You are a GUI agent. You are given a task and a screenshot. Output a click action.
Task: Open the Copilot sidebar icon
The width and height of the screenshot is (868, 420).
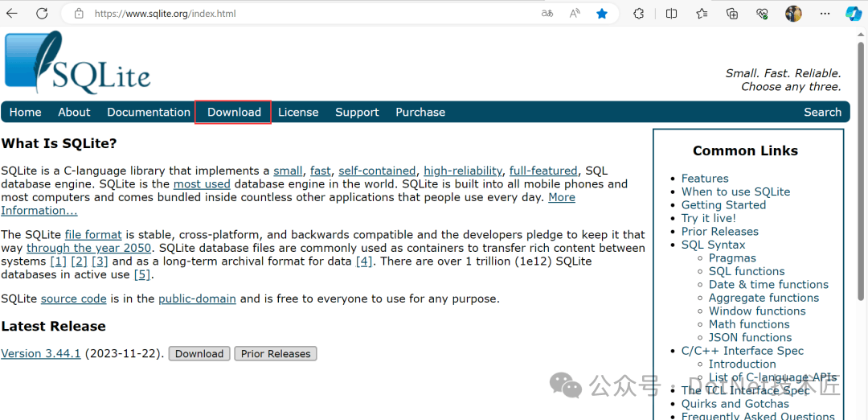pos(854,14)
